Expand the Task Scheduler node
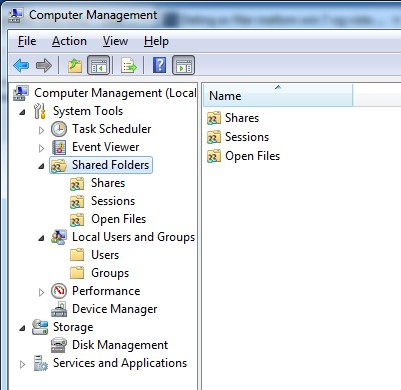The image size is (401, 390). click(x=41, y=130)
